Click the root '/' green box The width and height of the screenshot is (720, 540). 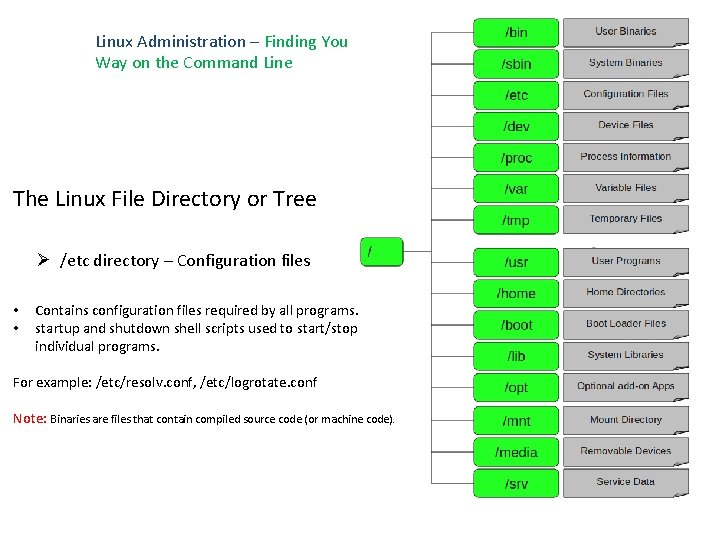point(382,252)
